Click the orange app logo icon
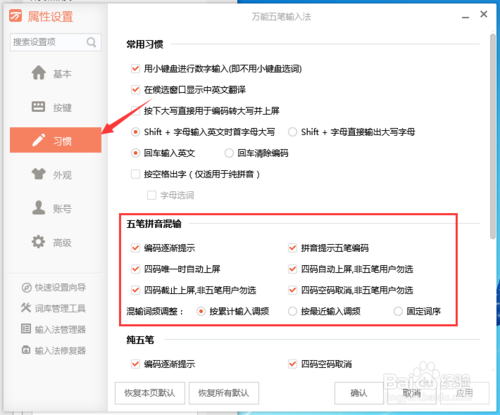Screen dimensions: 500x415 click(x=15, y=16)
